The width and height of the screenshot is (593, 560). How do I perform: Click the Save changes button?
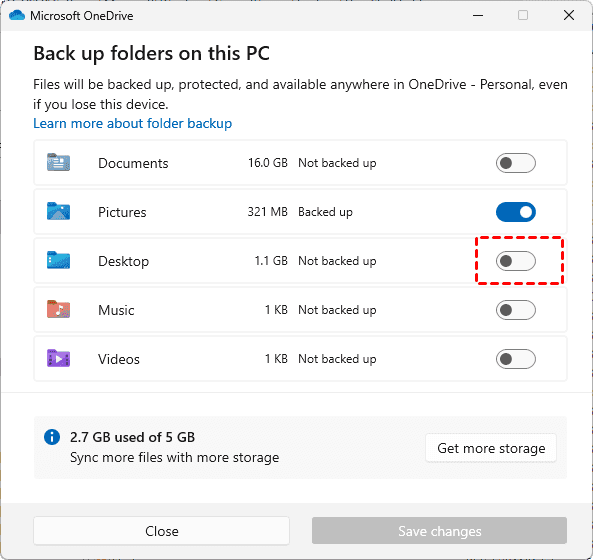tap(439, 531)
